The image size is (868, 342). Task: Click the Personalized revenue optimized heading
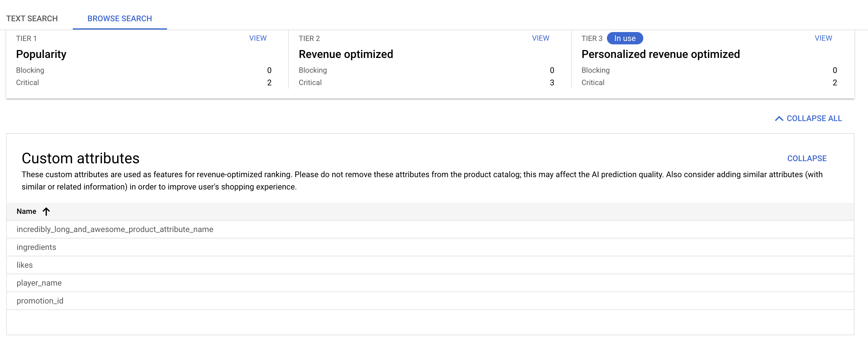coord(661,54)
